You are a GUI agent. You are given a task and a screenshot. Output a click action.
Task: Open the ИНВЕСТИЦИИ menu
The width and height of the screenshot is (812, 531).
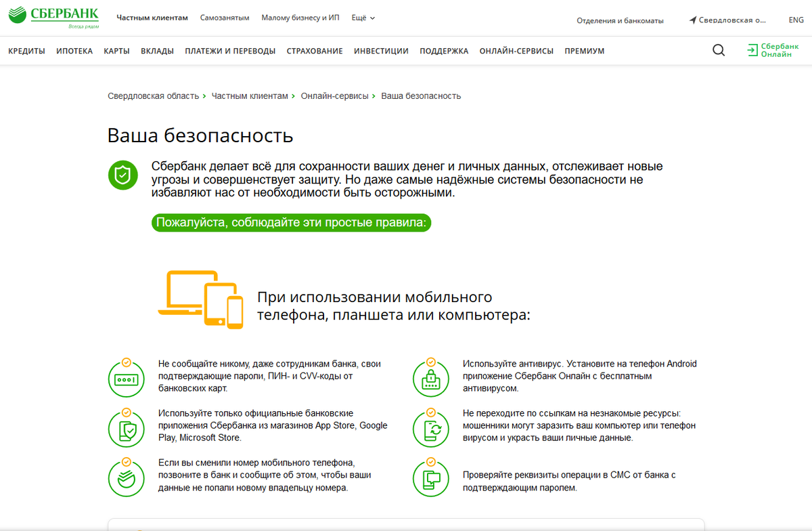pyautogui.click(x=381, y=51)
